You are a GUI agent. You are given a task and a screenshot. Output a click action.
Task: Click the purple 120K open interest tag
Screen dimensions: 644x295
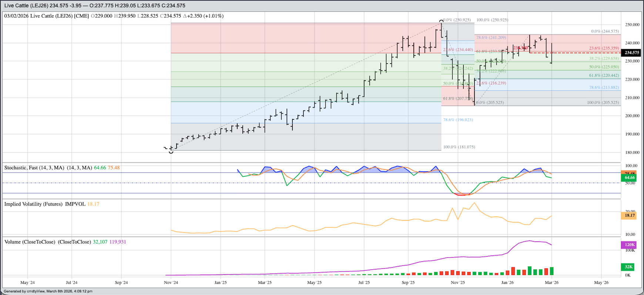(628, 245)
